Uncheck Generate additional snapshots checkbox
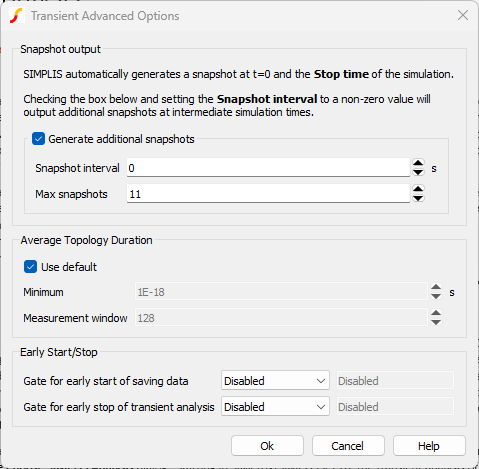The height and width of the screenshot is (469, 479). tap(38, 139)
